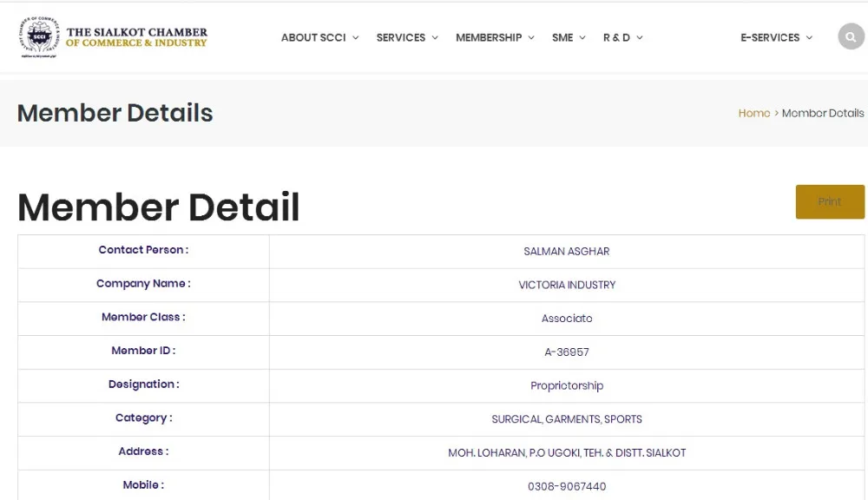Click the Member Details breadcrumb text

point(822,113)
